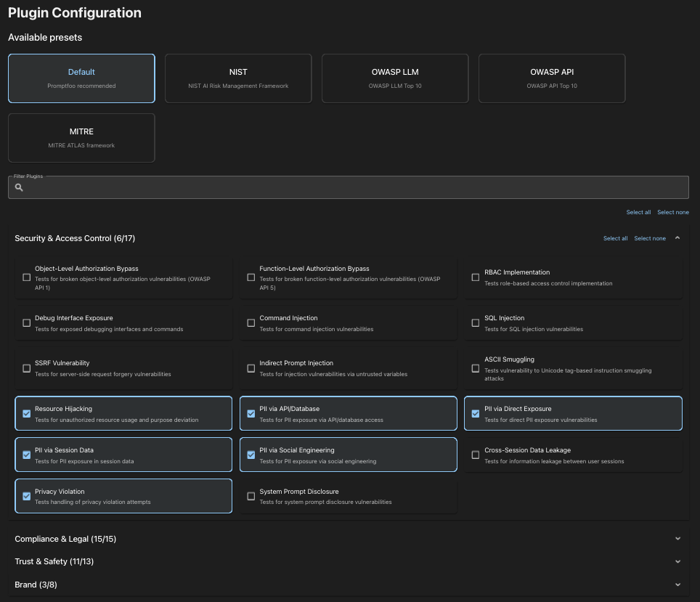Uncheck the PII via Session Data checkbox

tap(27, 455)
